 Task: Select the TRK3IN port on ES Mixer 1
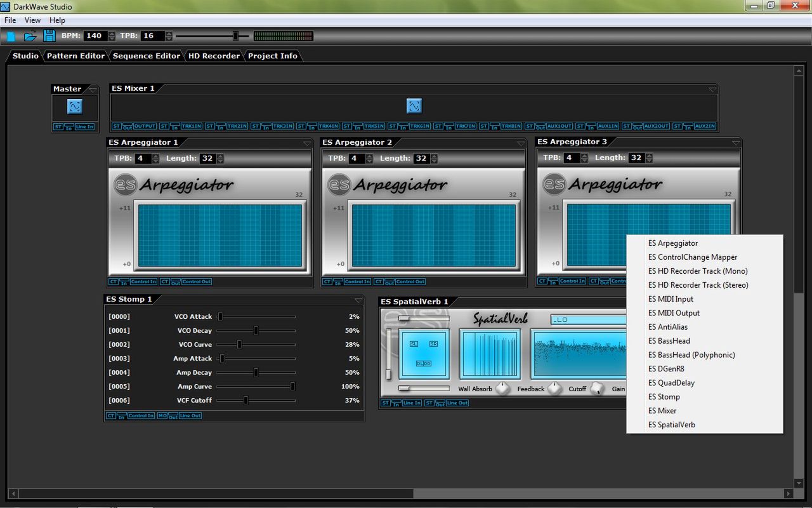[x=283, y=126]
